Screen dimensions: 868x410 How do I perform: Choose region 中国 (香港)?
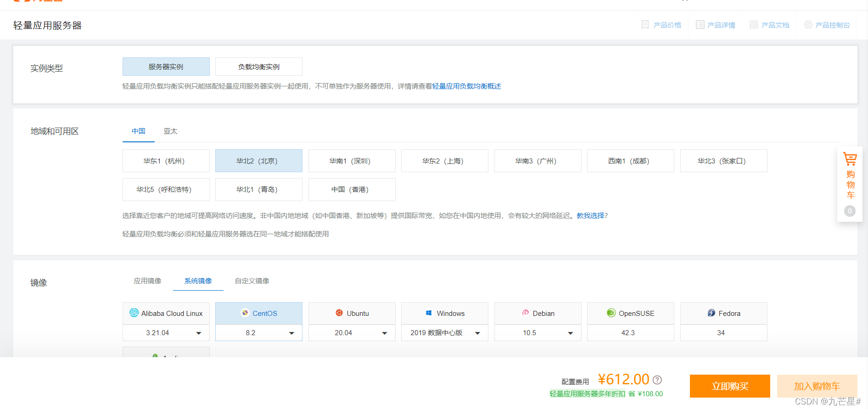(x=352, y=190)
